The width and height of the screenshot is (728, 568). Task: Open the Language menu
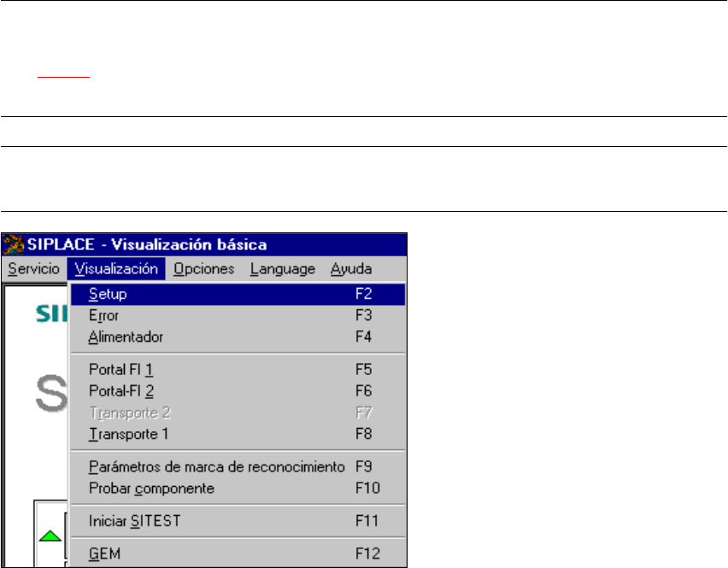(x=282, y=269)
